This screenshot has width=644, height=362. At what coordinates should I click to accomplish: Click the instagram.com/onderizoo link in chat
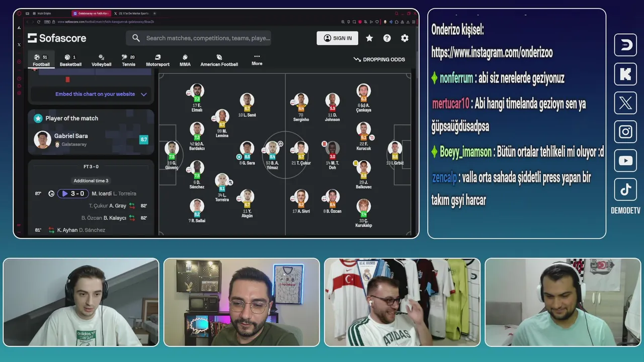coord(492,52)
